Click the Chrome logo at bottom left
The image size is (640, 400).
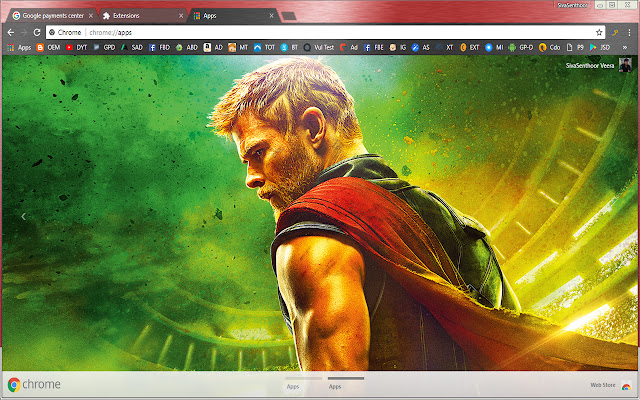tap(14, 384)
